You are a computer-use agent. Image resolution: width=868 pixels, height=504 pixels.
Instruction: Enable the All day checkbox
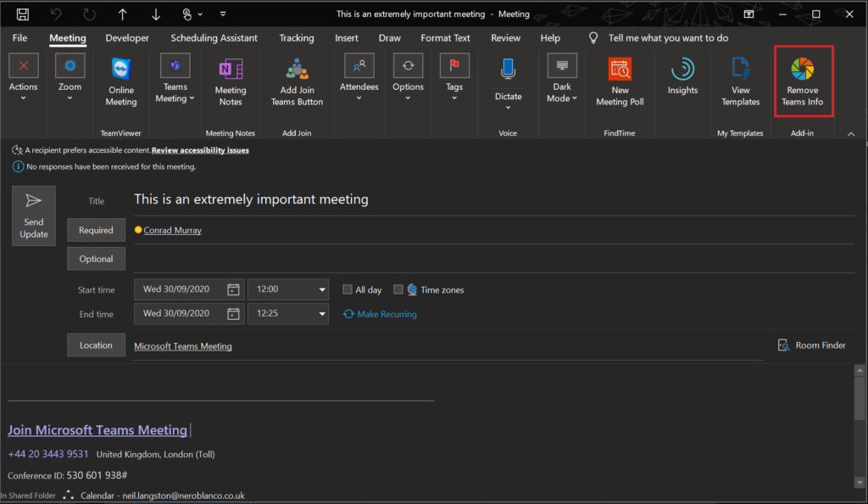point(347,289)
